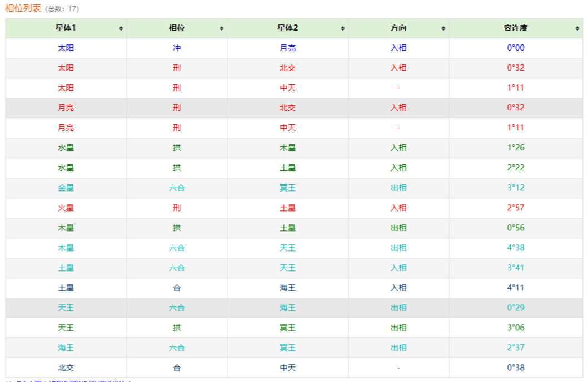Image resolution: width=588 pixels, height=382 pixels.
Task: Click the 0°38 orb value
Action: (x=515, y=368)
